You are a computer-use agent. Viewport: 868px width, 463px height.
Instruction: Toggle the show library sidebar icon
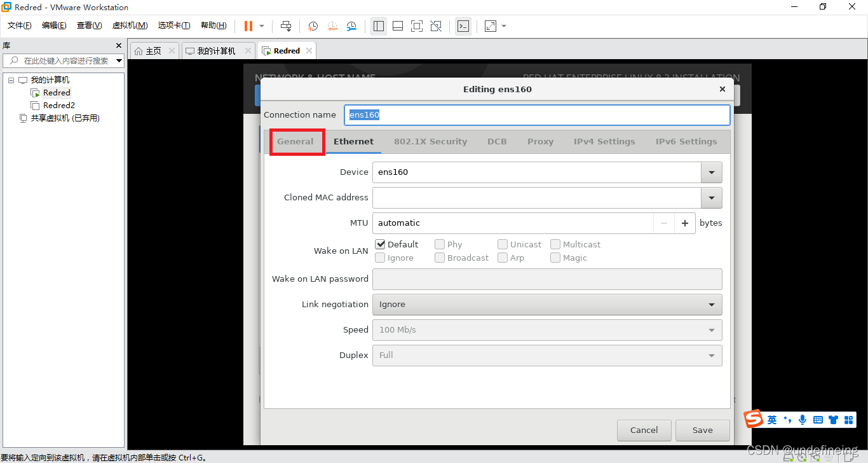379,26
